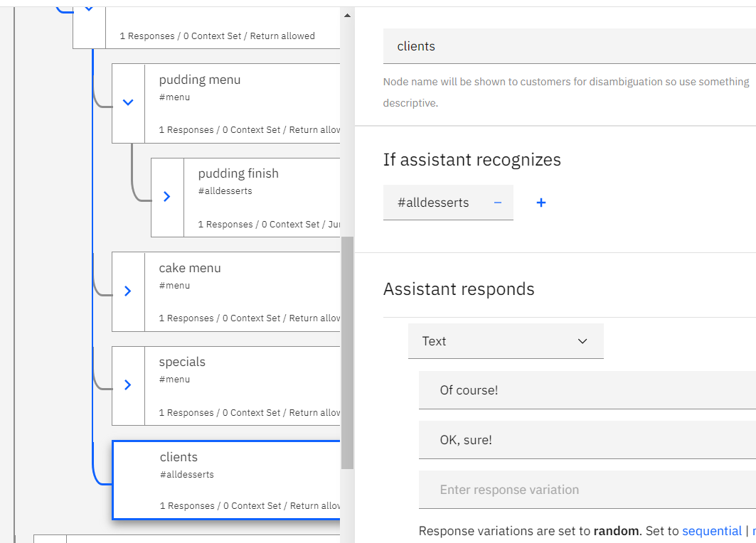Click the Enter response variation field

coord(587,490)
